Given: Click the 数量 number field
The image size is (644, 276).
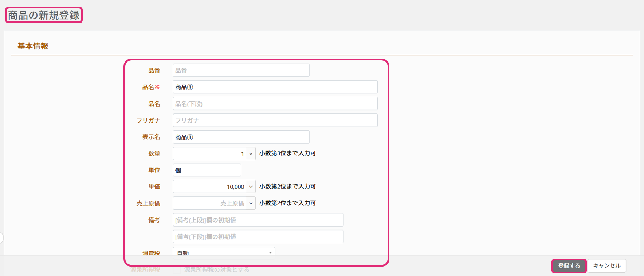Looking at the screenshot, I should click(209, 154).
